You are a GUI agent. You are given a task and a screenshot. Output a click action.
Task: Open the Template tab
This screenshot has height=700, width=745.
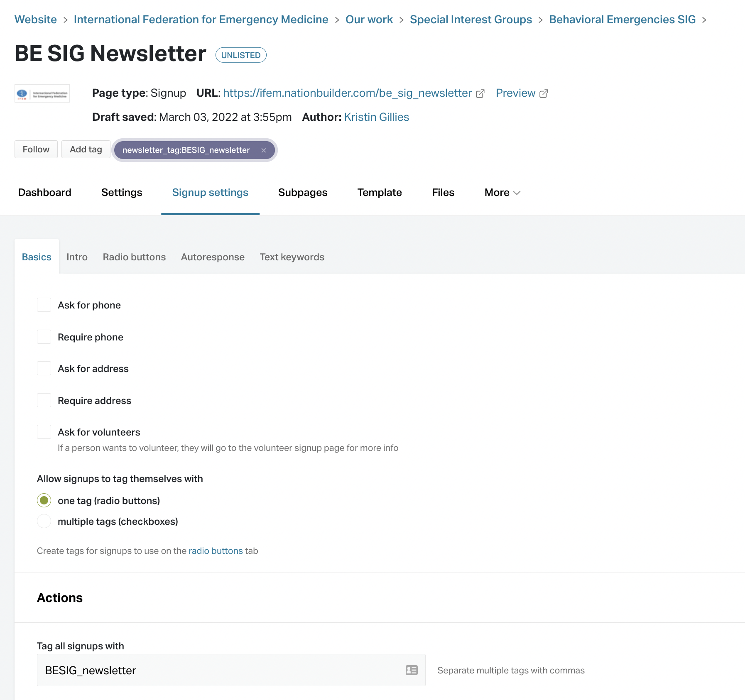coord(379,193)
